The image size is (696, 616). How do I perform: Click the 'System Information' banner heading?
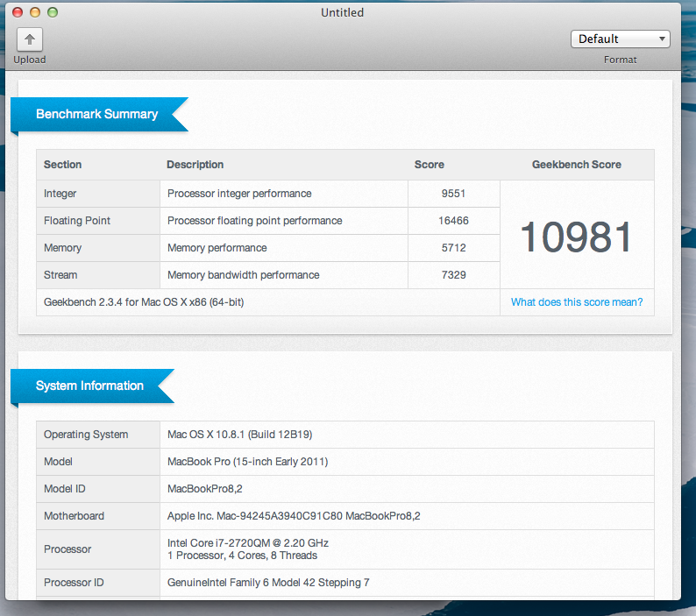click(89, 386)
